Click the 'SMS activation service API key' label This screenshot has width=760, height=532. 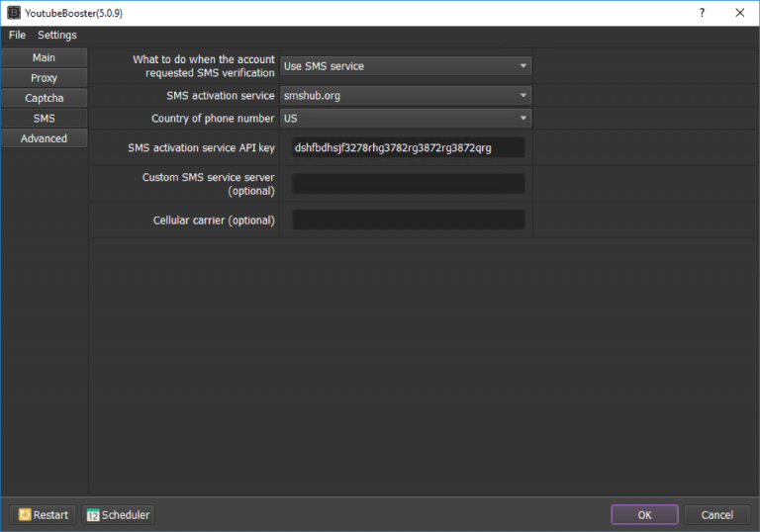[201, 147]
